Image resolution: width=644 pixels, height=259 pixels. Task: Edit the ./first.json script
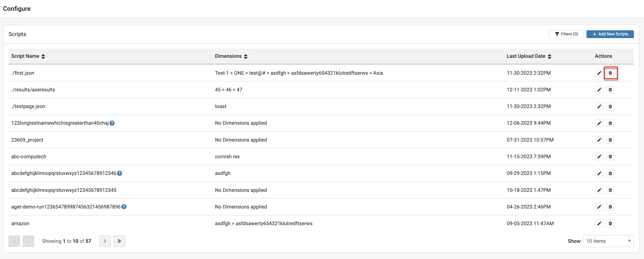pyautogui.click(x=599, y=73)
